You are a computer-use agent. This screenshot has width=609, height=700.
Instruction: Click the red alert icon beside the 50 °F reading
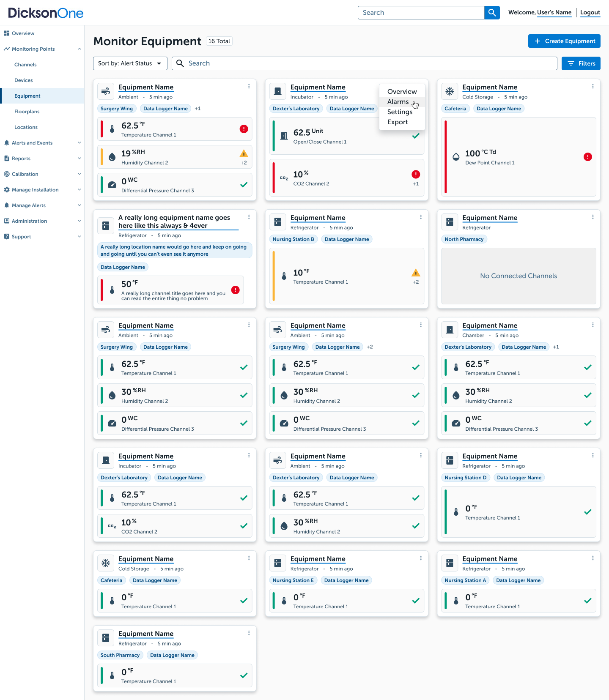(x=236, y=290)
